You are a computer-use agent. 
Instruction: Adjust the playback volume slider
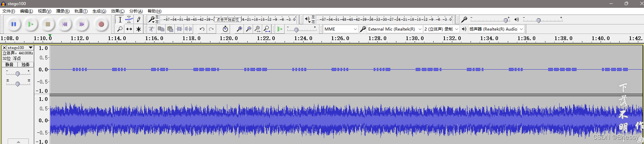tap(543, 20)
